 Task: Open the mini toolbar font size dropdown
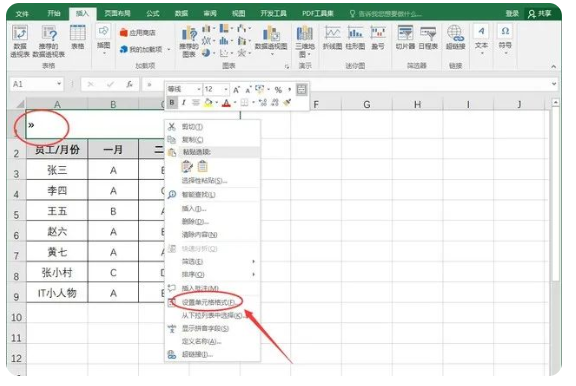point(226,89)
